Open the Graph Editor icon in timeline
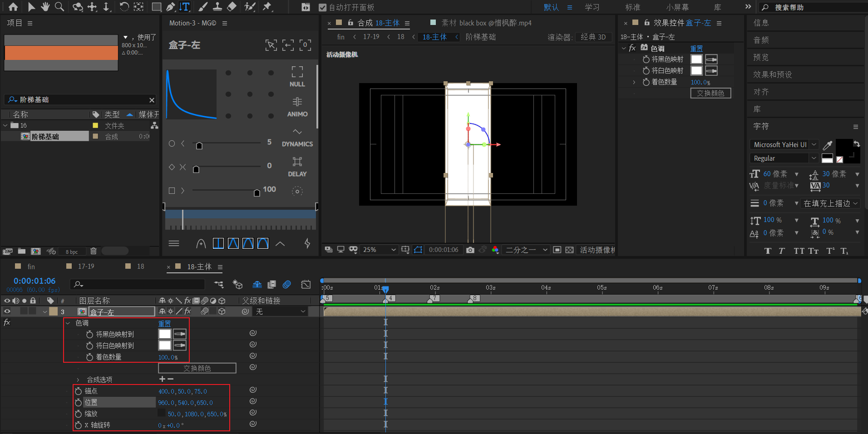This screenshot has height=434, width=868. (306, 285)
